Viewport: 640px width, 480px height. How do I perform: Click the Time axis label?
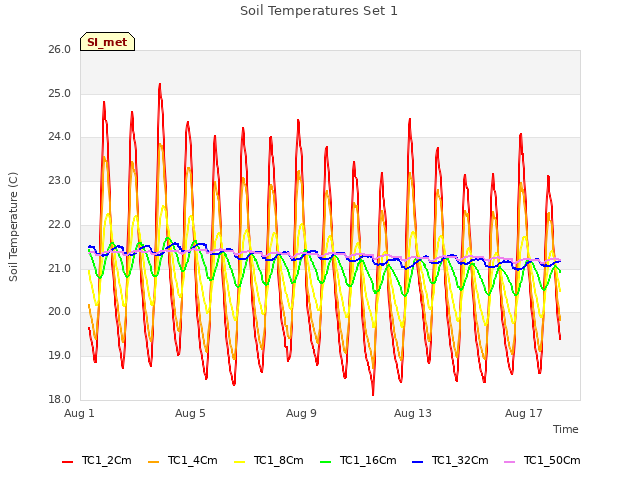click(566, 429)
